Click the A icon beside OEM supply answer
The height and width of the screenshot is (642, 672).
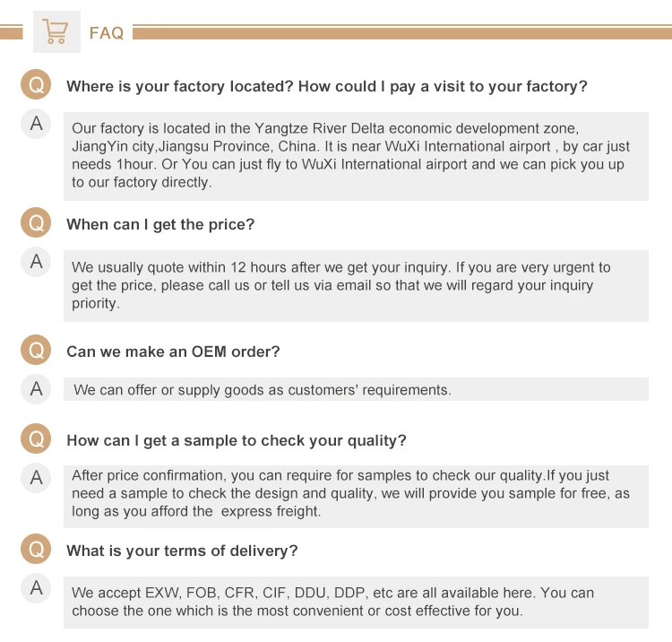tap(36, 389)
